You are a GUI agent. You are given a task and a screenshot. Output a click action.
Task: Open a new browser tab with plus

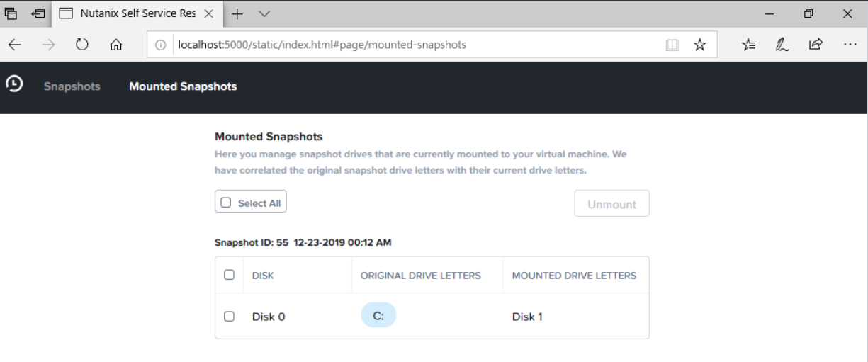[237, 13]
